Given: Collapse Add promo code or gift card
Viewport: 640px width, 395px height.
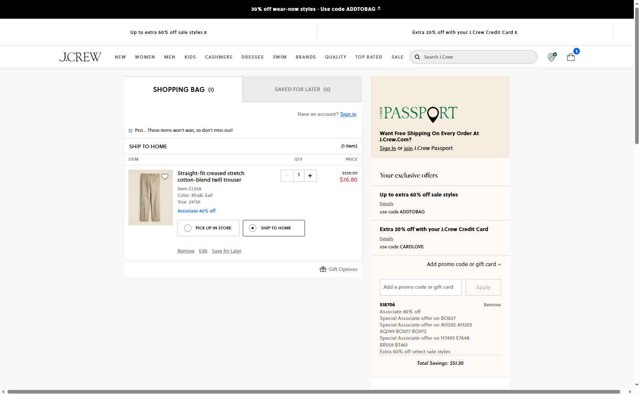Looking at the screenshot, I should click(x=464, y=264).
